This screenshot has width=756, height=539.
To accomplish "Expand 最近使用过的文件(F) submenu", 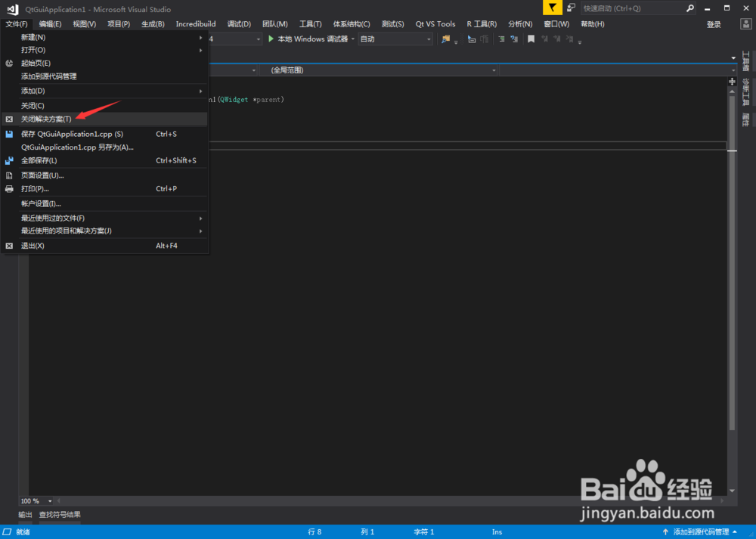I will pos(200,218).
